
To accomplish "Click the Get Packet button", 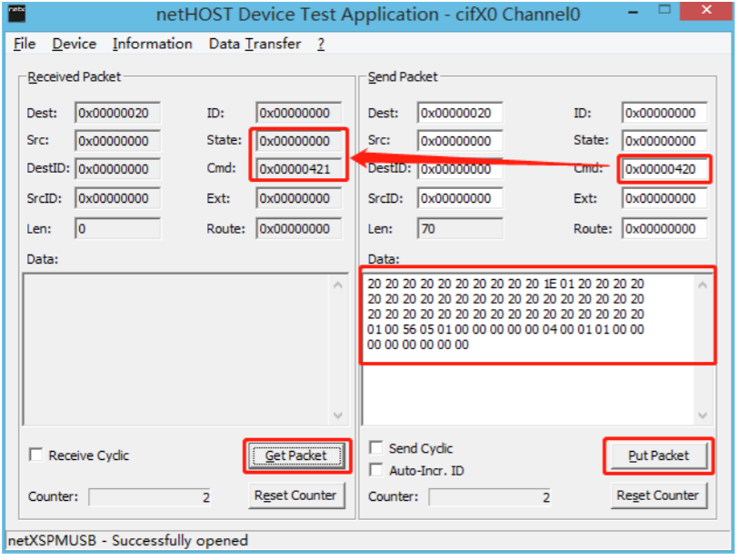I will (x=296, y=455).
